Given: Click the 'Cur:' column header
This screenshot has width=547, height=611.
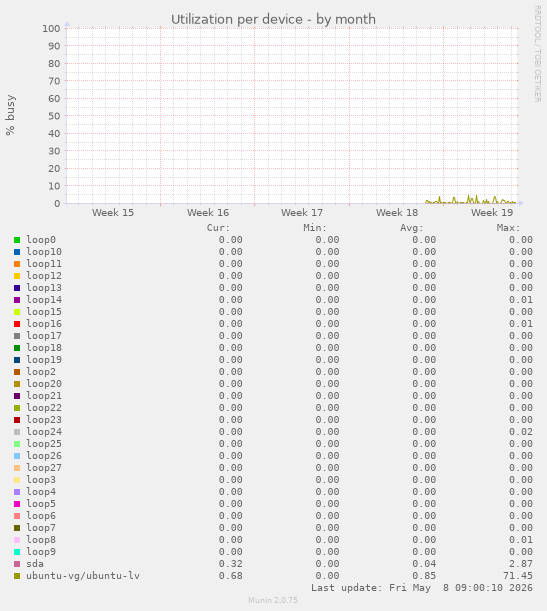Looking at the screenshot, I should (x=218, y=228).
